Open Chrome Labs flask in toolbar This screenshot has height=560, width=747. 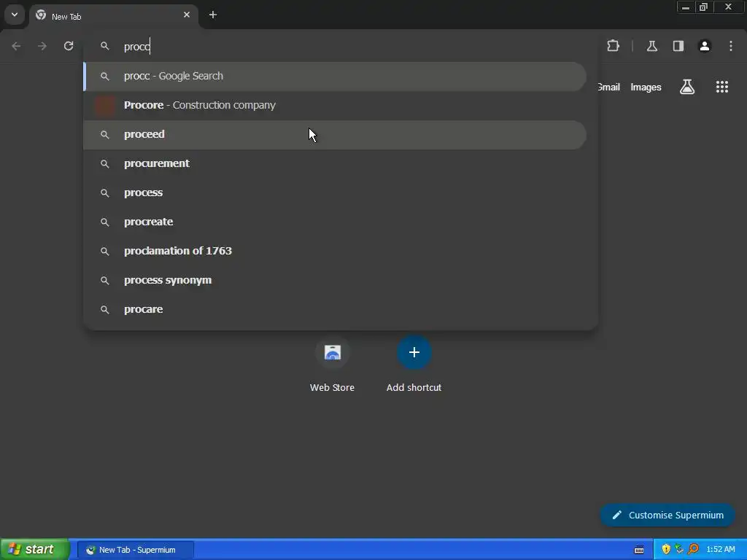point(651,46)
